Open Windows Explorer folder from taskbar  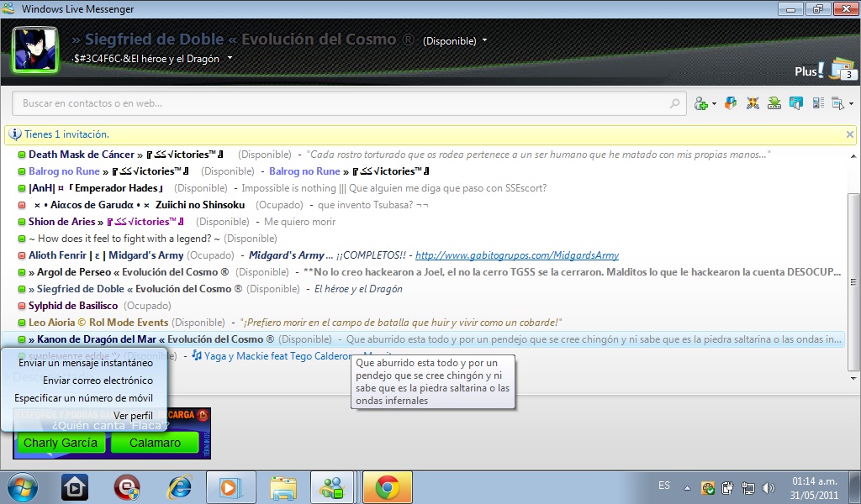pos(283,487)
